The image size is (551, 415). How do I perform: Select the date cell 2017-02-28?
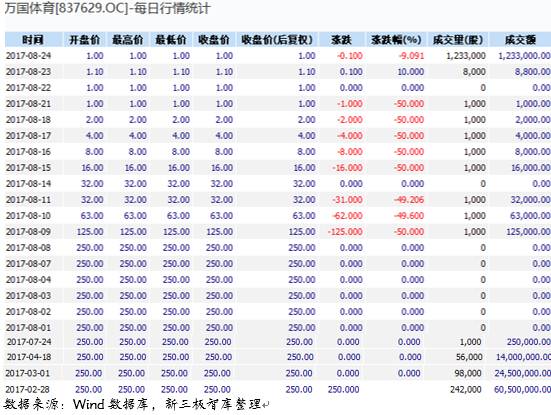point(27,389)
